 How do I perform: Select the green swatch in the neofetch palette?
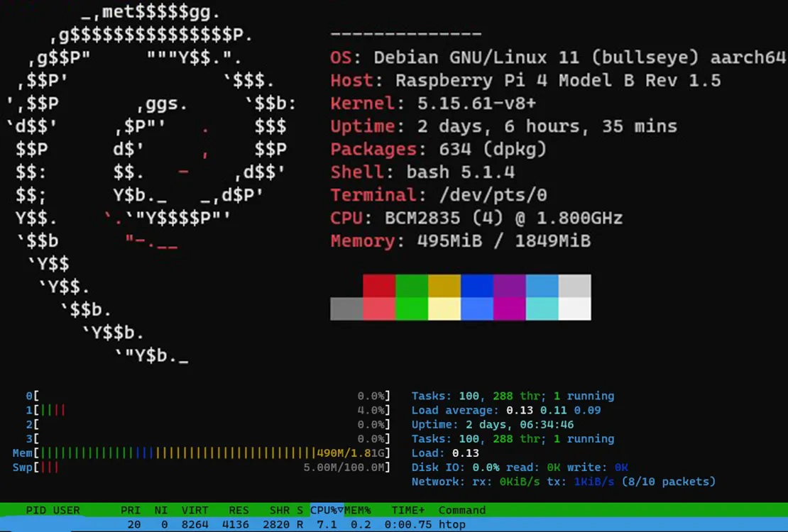(412, 284)
